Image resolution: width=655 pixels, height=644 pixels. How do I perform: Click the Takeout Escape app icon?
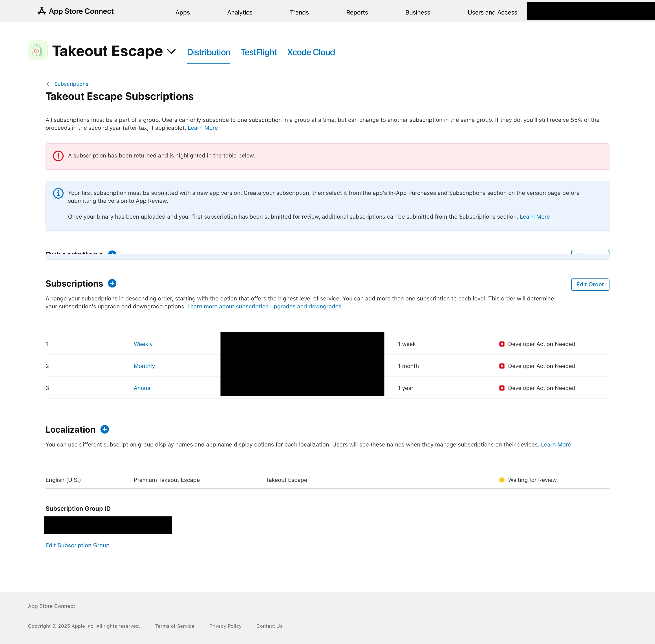click(38, 51)
